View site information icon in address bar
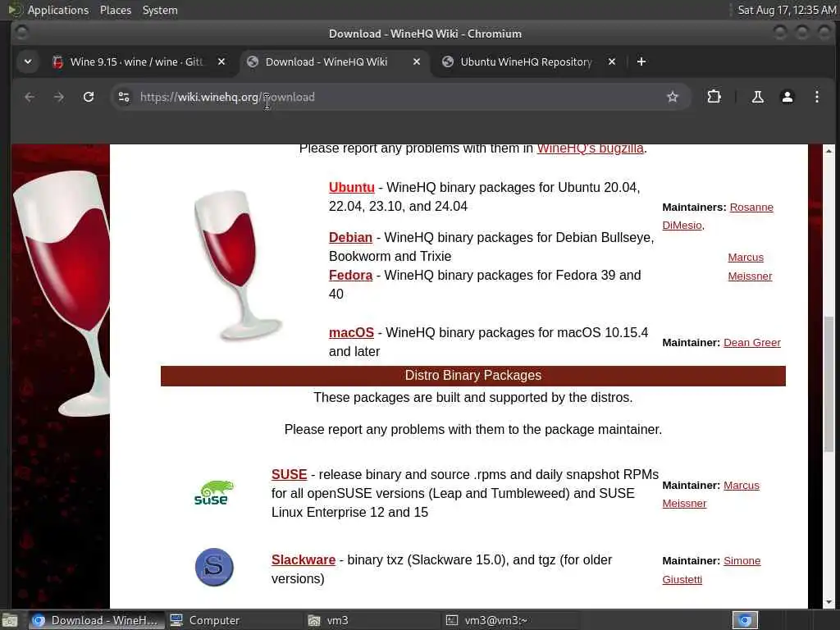Screen dimensions: 840x630 click(124, 97)
